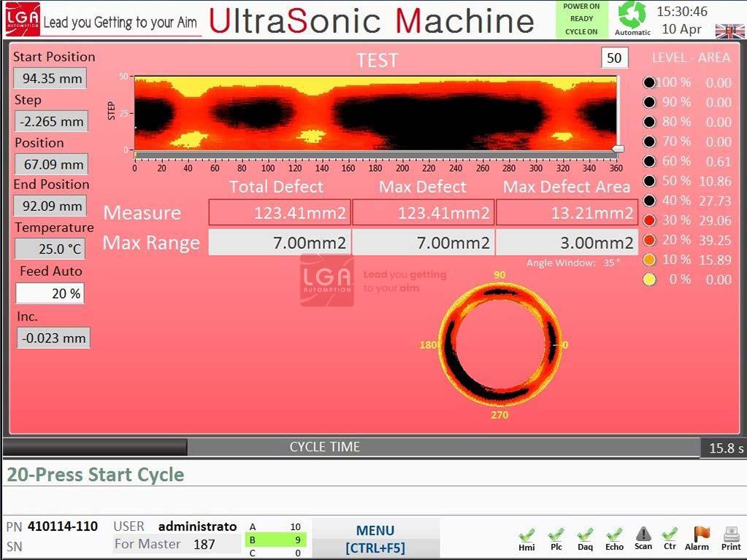The height and width of the screenshot is (560, 747).
Task: Select the 20 % orange-red level swatch
Action: pos(649,240)
